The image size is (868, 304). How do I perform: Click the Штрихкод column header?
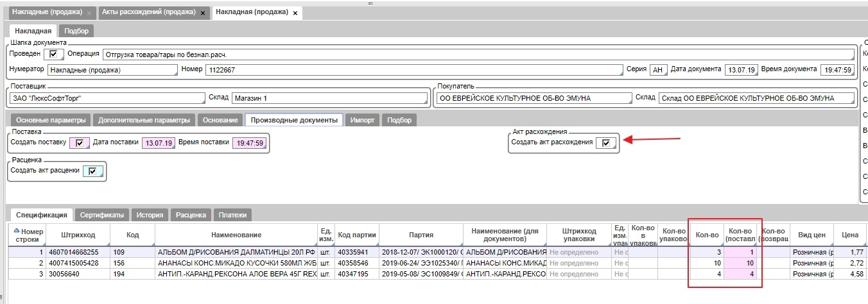(x=78, y=235)
